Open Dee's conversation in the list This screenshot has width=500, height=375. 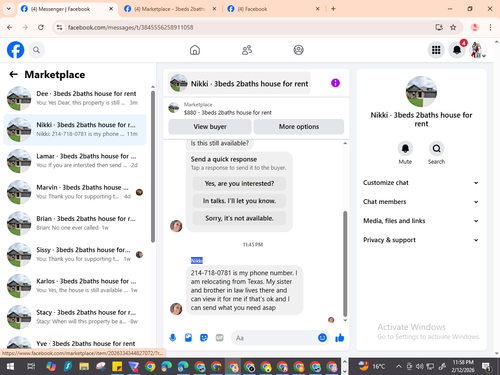(x=75, y=98)
